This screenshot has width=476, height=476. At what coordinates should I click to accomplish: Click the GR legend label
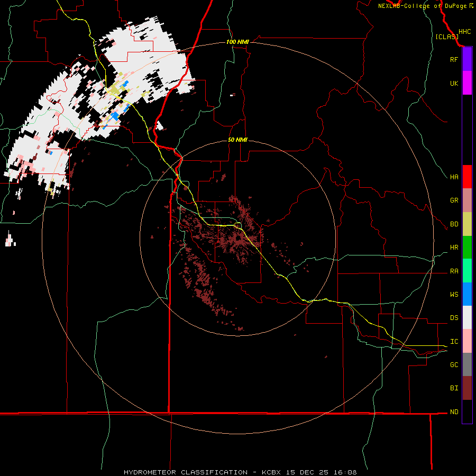(454, 200)
